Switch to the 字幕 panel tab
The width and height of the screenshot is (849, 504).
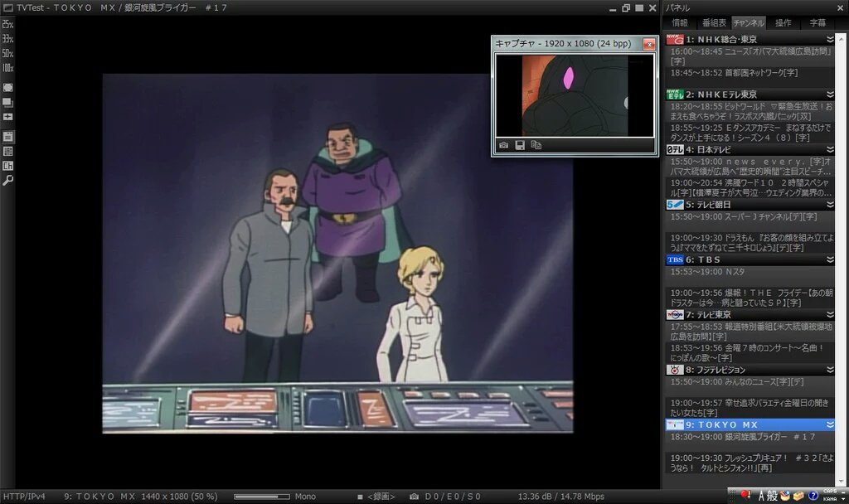[817, 22]
